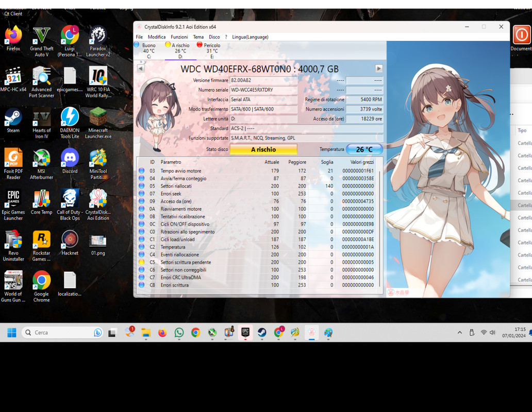Image resolution: width=532 pixels, height=412 pixels.
Task: Open DAEMON Tools Lite desktop shortcut
Action: pos(70,123)
